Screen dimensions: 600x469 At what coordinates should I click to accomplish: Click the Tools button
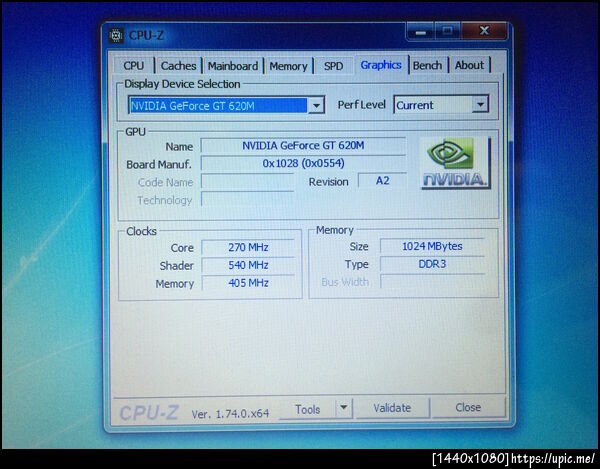[x=307, y=409]
